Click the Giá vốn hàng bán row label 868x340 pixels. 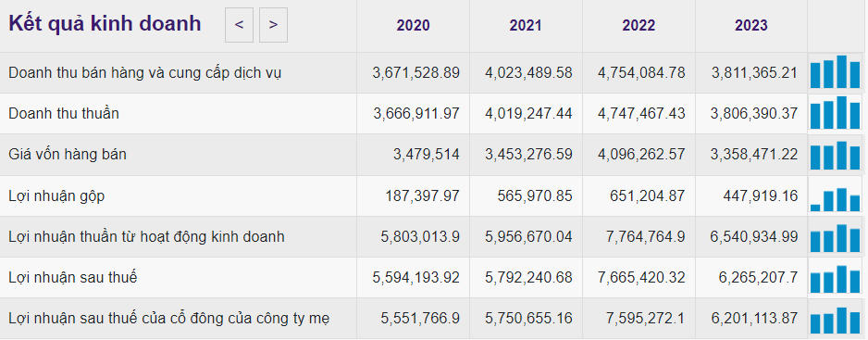pos(68,154)
